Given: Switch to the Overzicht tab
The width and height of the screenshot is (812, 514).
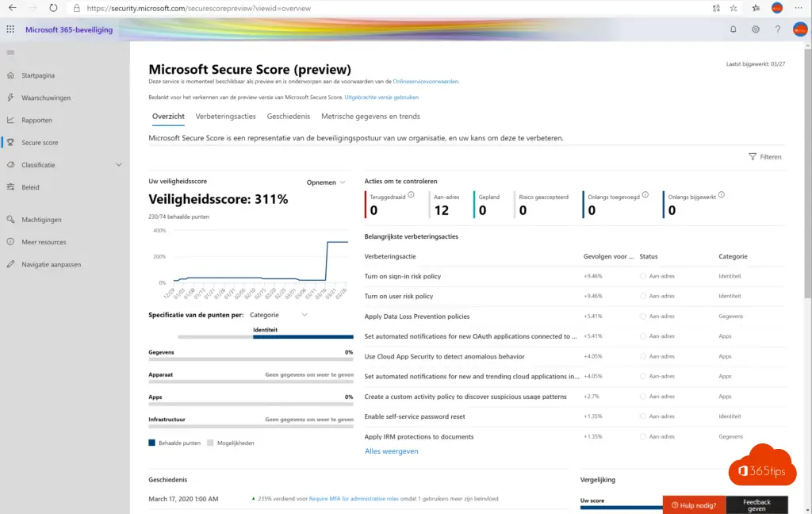Looking at the screenshot, I should click(x=168, y=117).
